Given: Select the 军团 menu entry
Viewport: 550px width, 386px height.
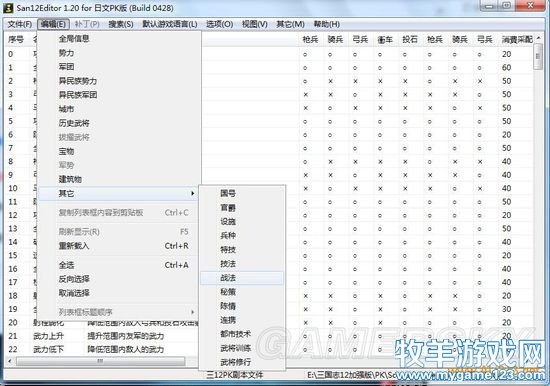Looking at the screenshot, I should [119, 67].
